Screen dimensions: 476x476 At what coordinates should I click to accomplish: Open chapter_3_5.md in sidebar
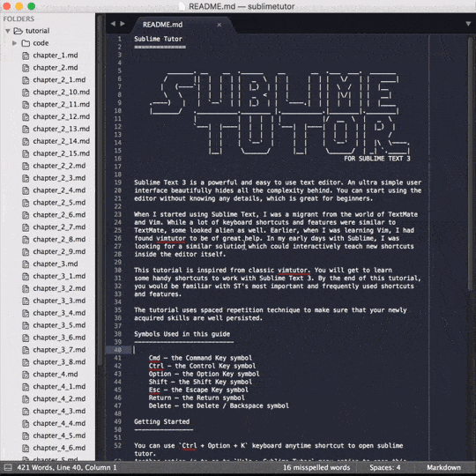coord(59,325)
